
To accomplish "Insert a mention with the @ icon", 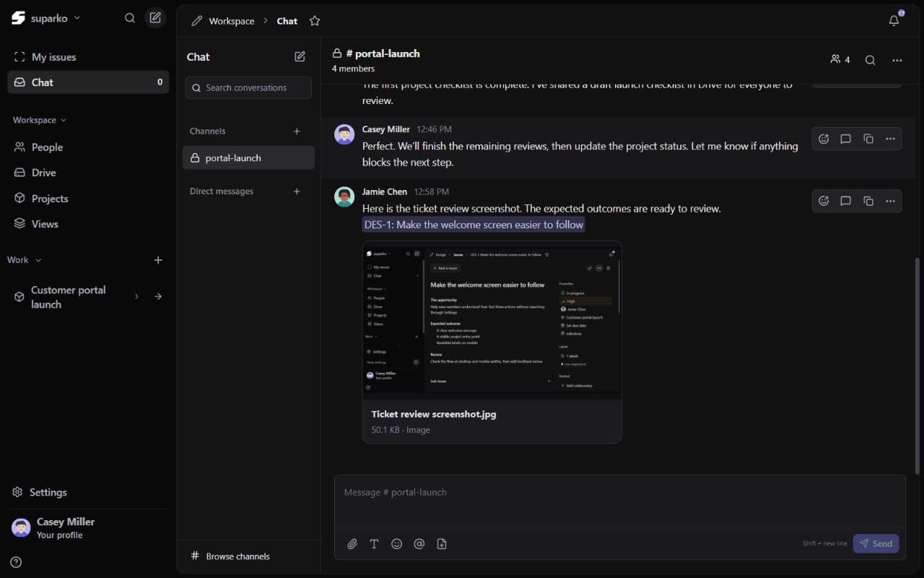I will click(x=419, y=544).
